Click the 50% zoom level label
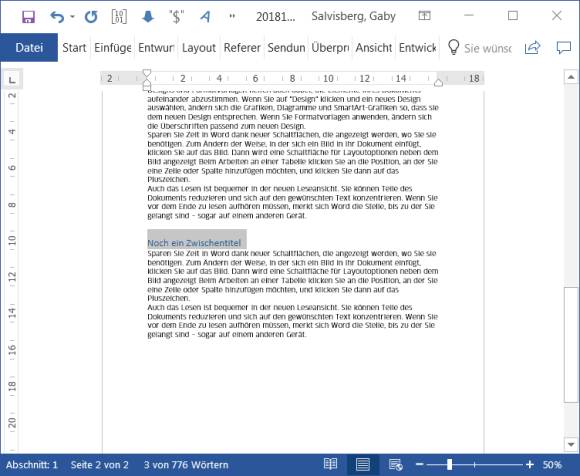 (552, 465)
